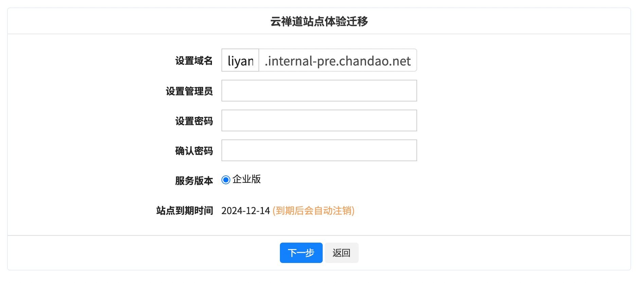Click the 云禅道站点体验迁移 panel title

(x=319, y=21)
